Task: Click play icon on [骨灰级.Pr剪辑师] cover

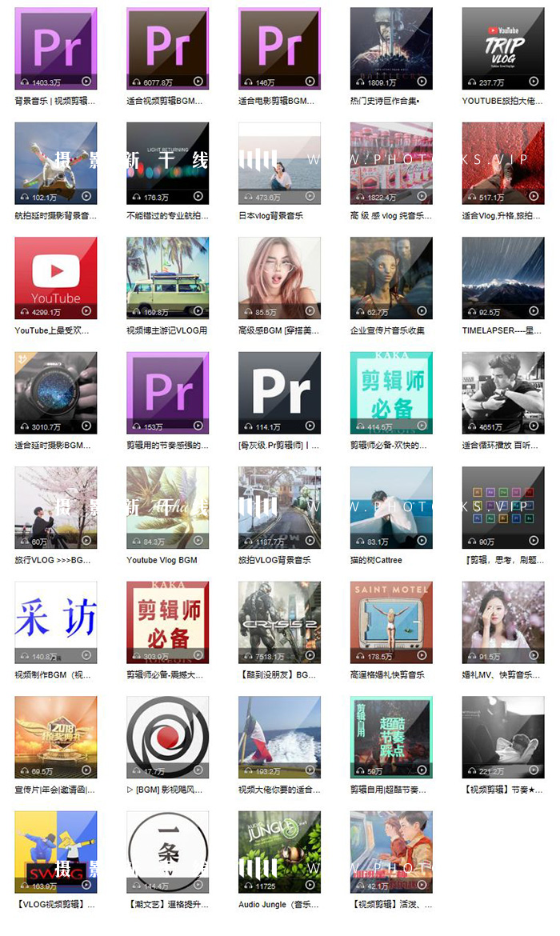Action: pyautogui.click(x=310, y=426)
